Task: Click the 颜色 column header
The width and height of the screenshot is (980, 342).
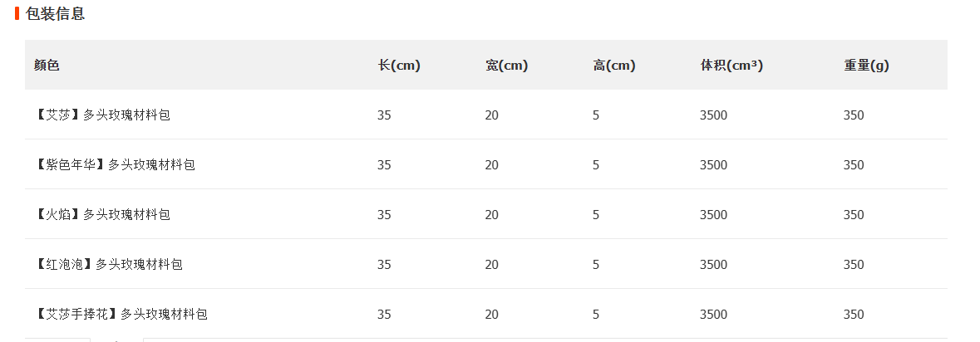Action: [x=47, y=66]
